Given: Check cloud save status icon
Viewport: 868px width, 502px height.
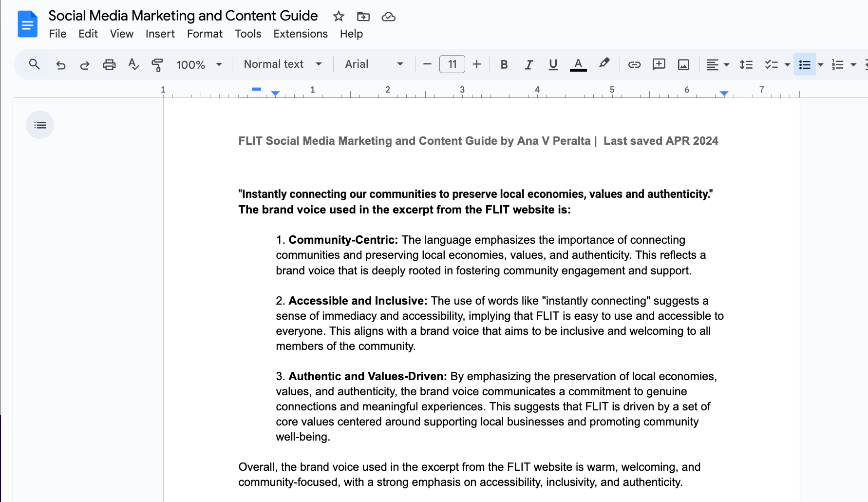Looking at the screenshot, I should [x=388, y=17].
